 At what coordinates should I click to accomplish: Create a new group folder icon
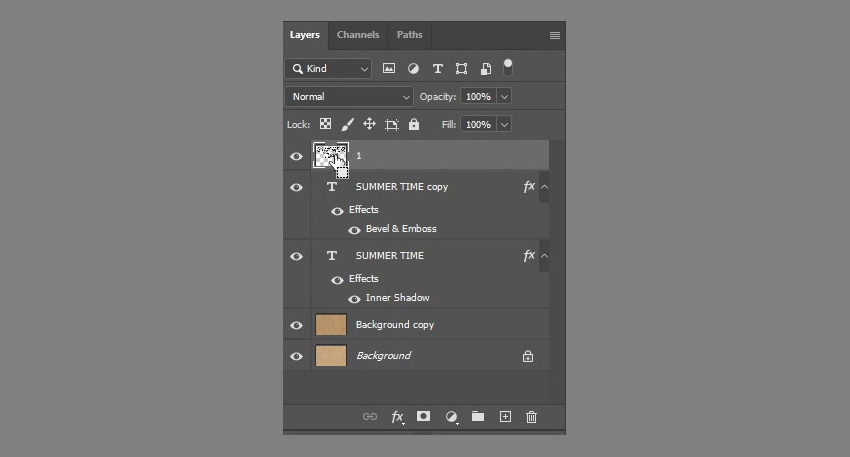[x=478, y=416]
